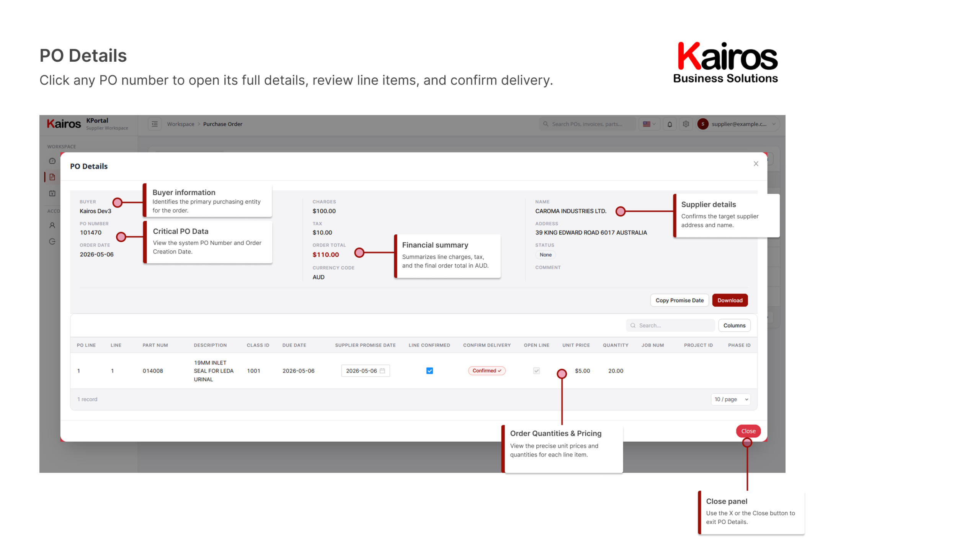The height and width of the screenshot is (555, 980).
Task: Click the Search POs, invoices, parts field
Action: coord(588,124)
